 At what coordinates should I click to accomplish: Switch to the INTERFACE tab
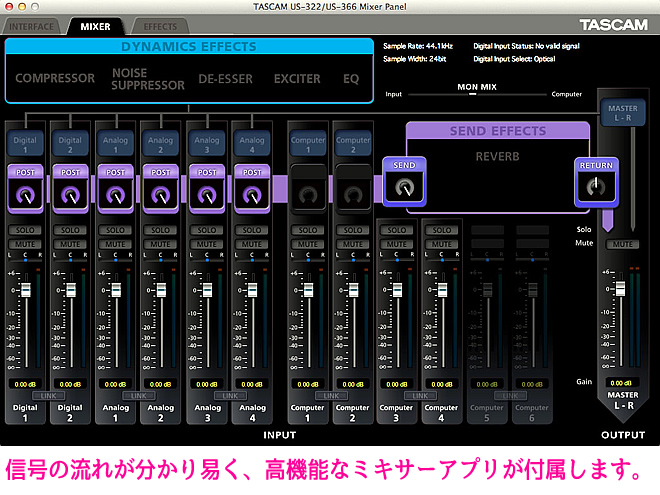coord(32,27)
